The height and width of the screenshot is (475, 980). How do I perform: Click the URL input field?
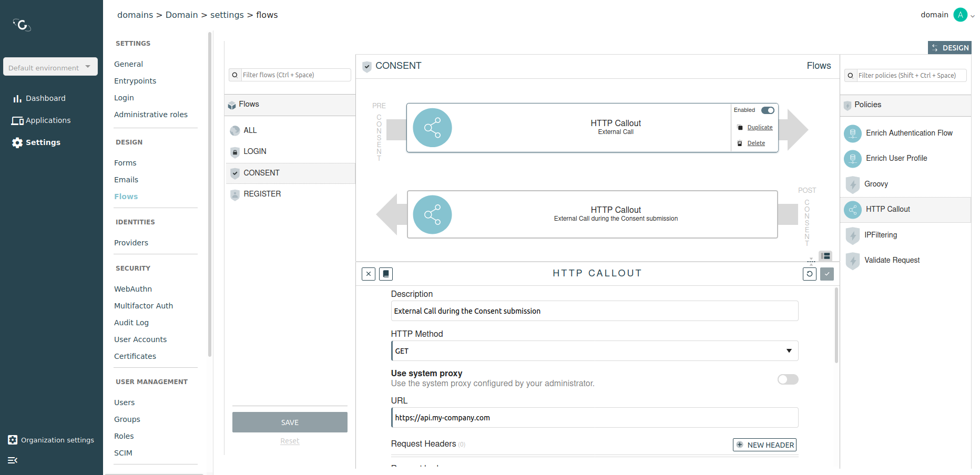(x=595, y=418)
